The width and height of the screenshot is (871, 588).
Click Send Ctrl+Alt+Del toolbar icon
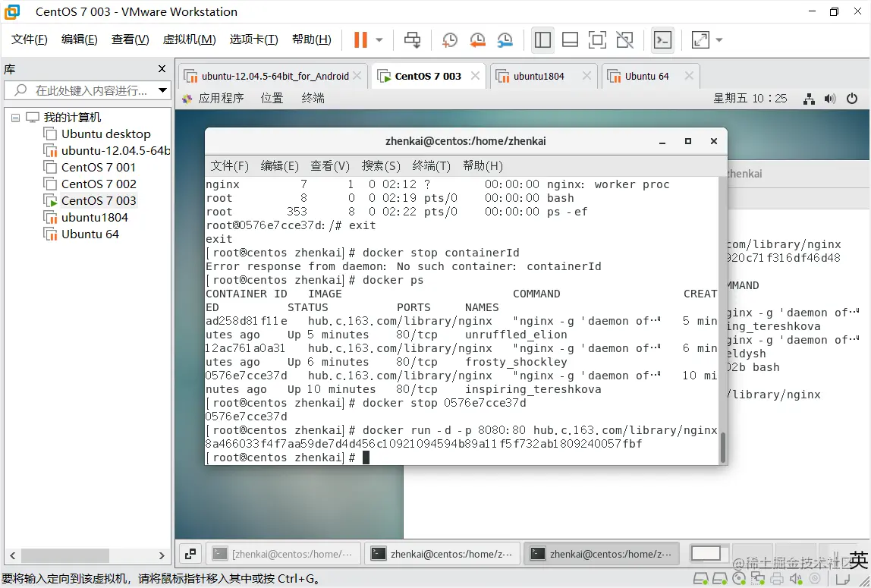pos(412,39)
